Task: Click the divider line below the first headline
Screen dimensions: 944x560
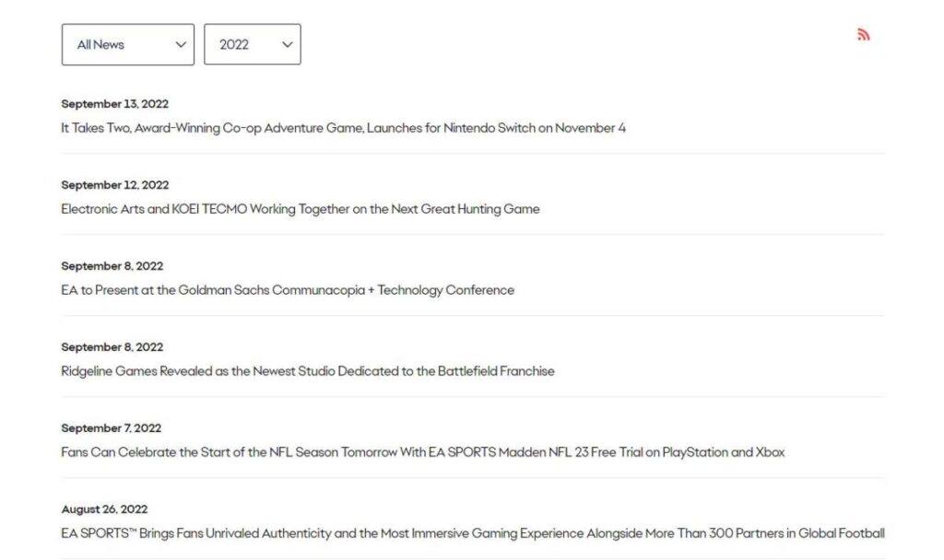Action: click(472, 153)
